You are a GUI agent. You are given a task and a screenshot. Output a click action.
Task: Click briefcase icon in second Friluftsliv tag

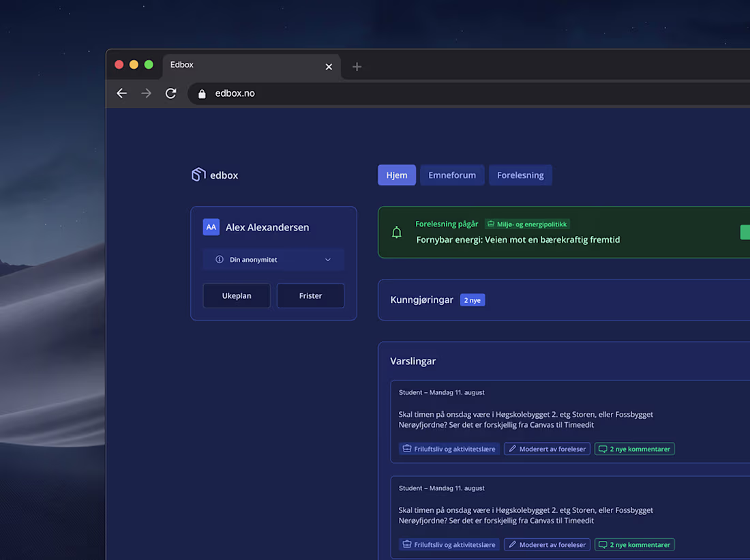[407, 545]
